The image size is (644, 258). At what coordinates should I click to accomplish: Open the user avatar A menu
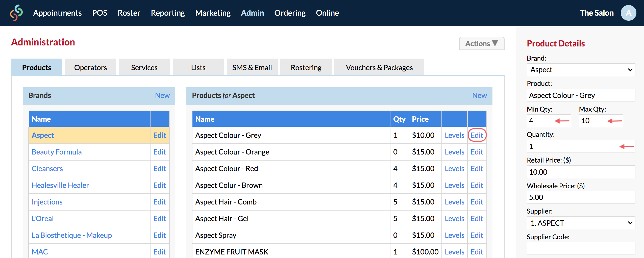tap(628, 13)
